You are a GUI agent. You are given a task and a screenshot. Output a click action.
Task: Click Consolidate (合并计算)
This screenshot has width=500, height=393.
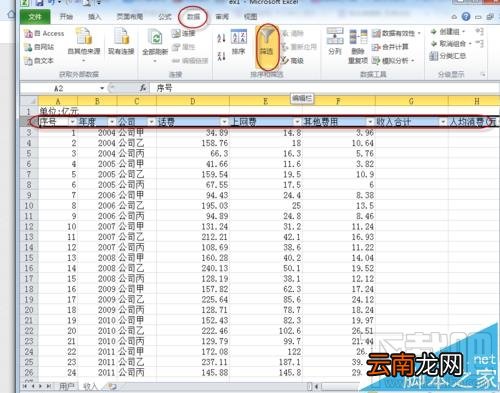(x=390, y=47)
